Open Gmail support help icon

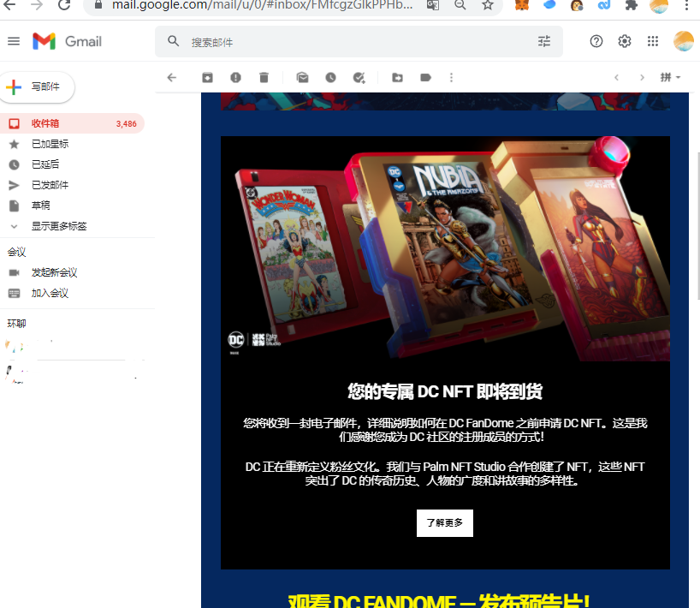pyautogui.click(x=596, y=42)
